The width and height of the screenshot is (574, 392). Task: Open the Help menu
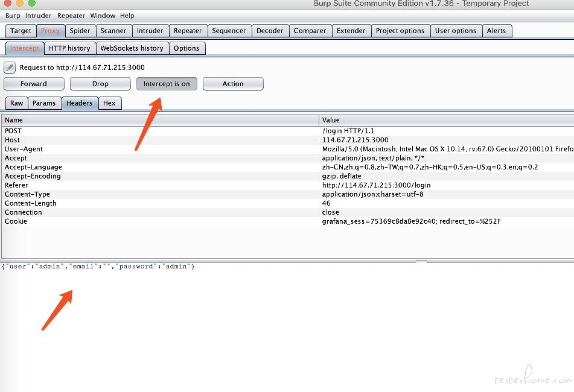pos(127,16)
